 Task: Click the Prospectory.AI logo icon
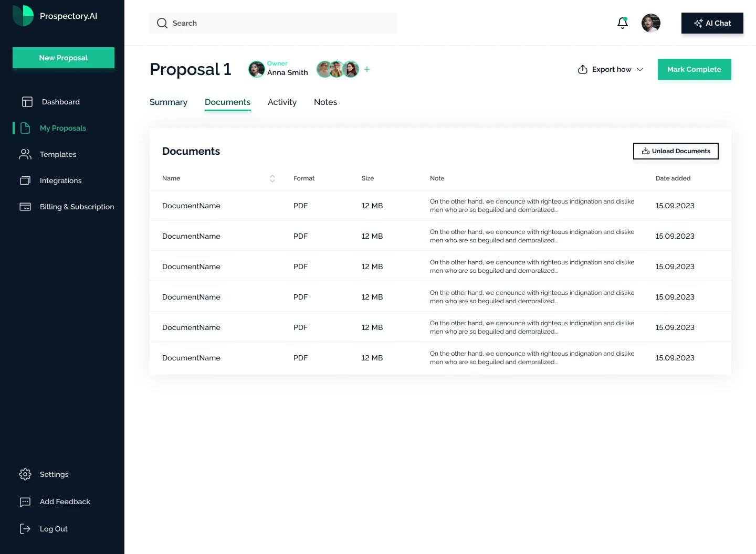click(23, 16)
